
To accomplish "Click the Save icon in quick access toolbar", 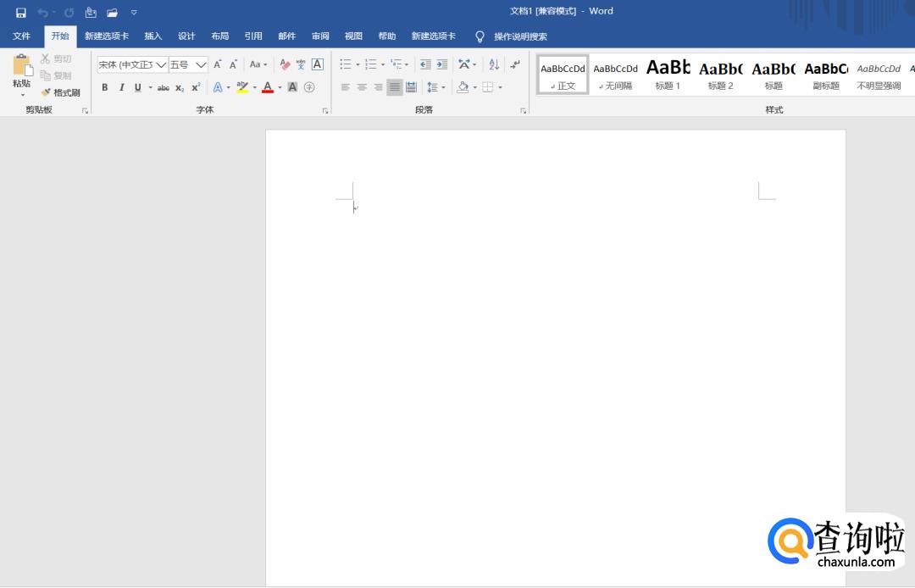I will pos(21,13).
